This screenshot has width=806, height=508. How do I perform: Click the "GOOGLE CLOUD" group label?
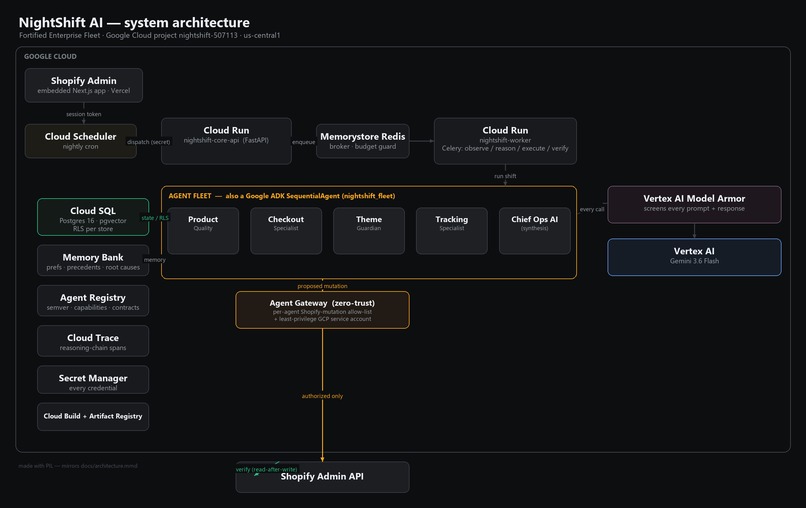point(50,57)
